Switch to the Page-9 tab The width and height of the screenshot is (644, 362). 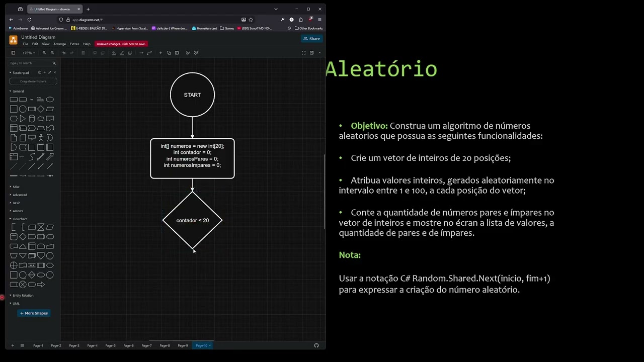(183, 345)
